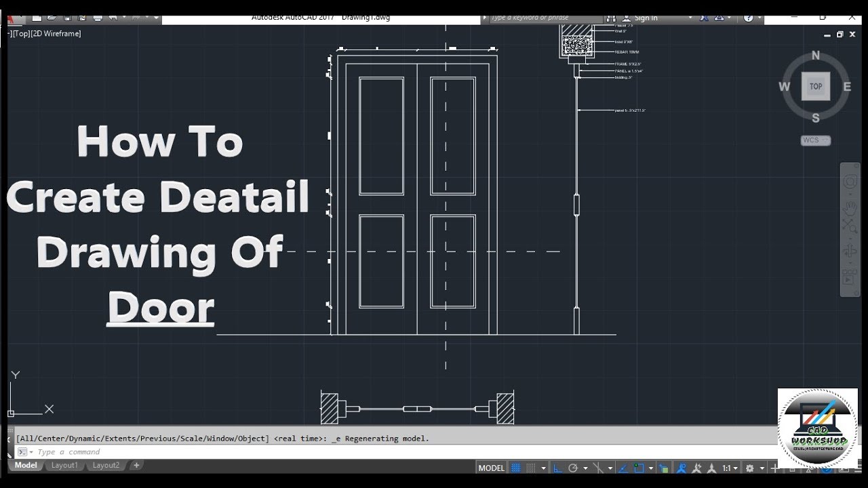Click the Help question mark icon
The width and height of the screenshot is (868, 488).
(x=749, y=18)
